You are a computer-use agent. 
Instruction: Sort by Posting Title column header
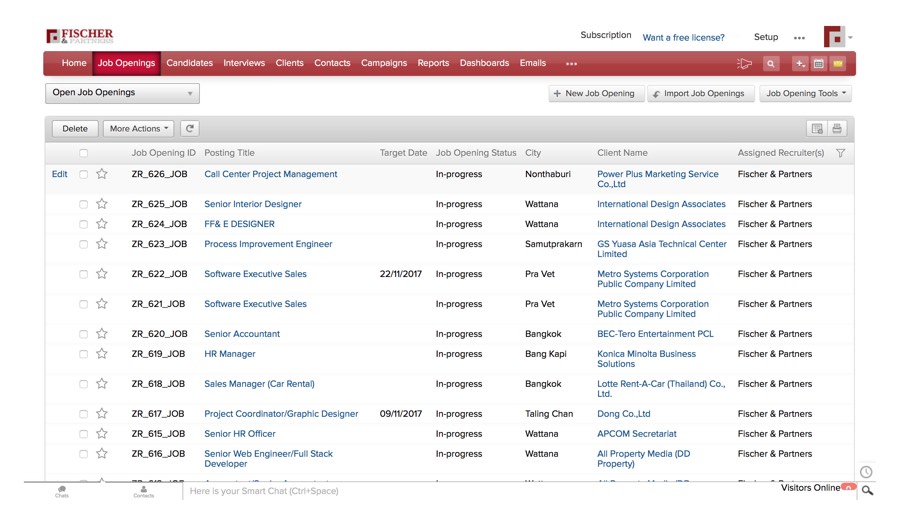click(x=229, y=153)
